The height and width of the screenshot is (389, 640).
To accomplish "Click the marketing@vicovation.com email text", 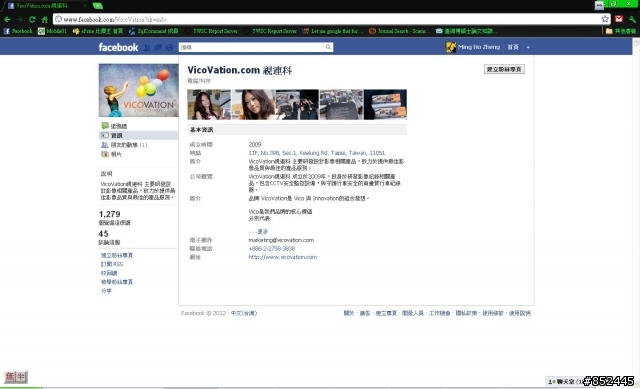I will click(281, 240).
